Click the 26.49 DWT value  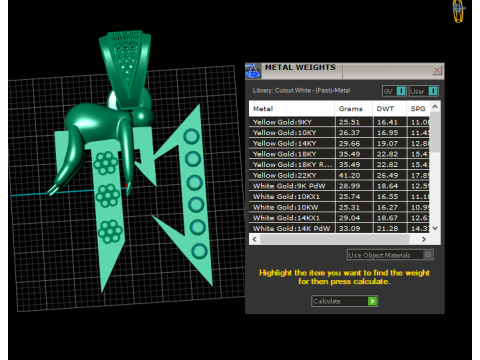pos(387,175)
